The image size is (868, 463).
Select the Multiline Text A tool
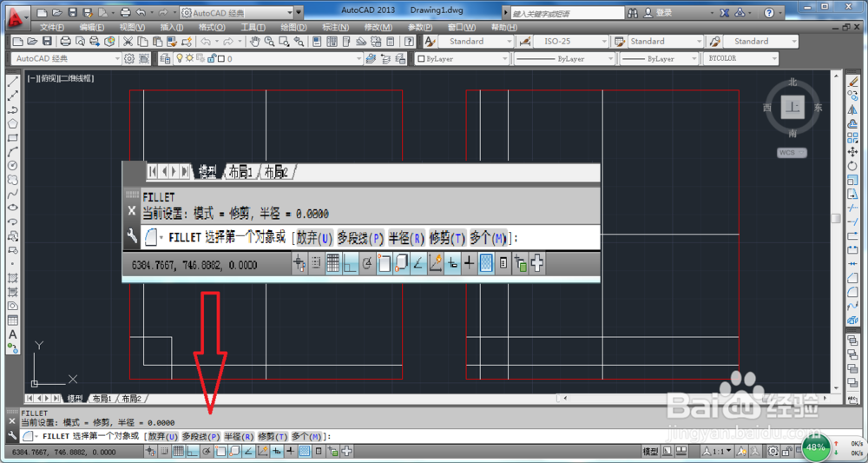(13, 334)
